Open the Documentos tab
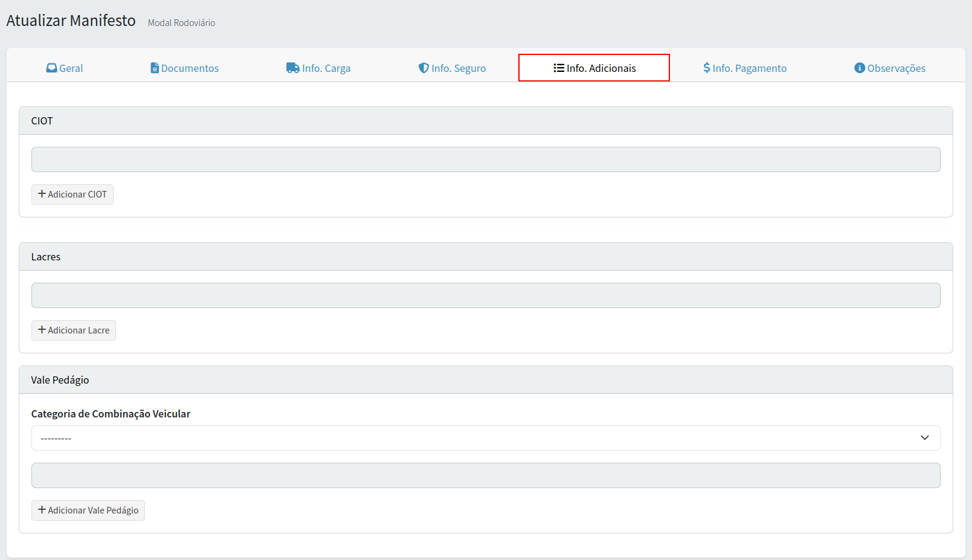This screenshot has height=560, width=972. tap(184, 68)
